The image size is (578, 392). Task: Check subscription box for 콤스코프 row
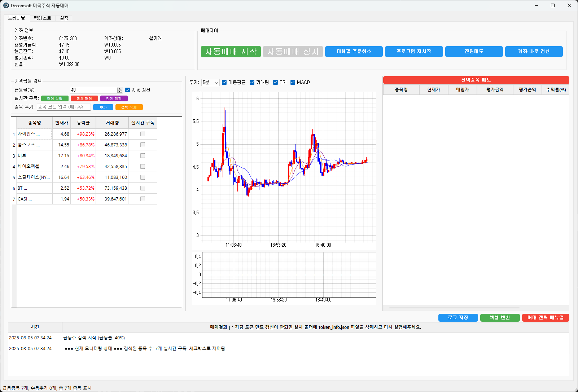143,145
